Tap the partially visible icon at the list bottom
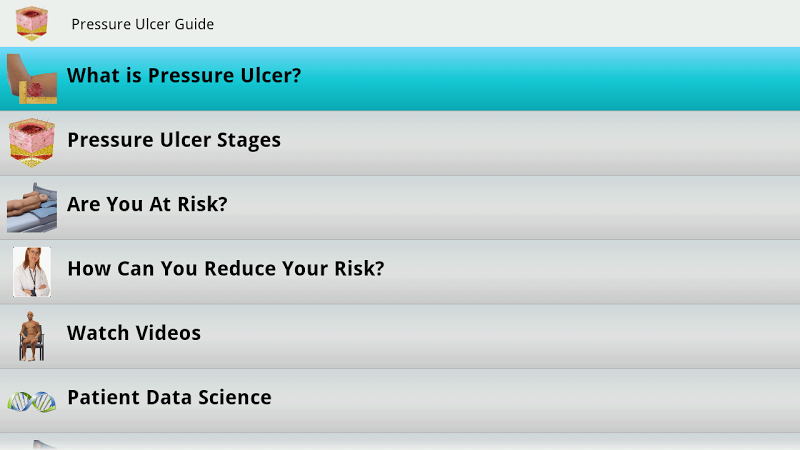Screen dimensions: 800x450 (32, 444)
